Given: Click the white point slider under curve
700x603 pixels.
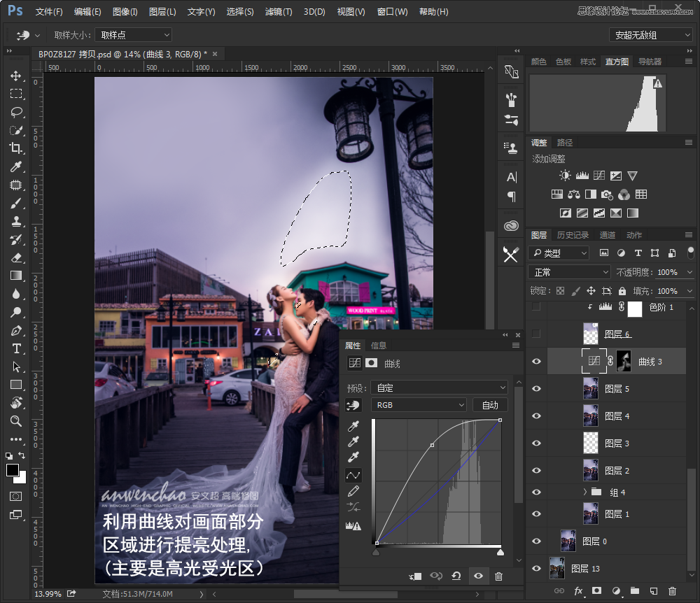Looking at the screenshot, I should [500, 553].
